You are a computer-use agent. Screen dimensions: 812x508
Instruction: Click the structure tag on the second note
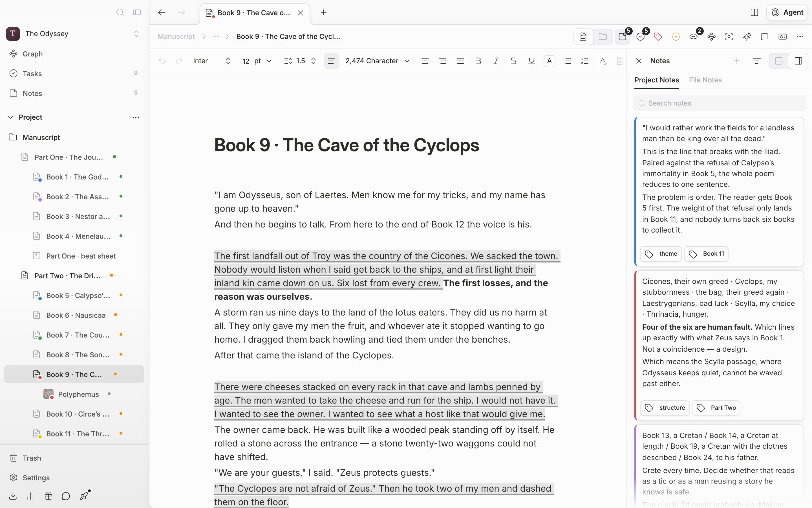(x=665, y=408)
